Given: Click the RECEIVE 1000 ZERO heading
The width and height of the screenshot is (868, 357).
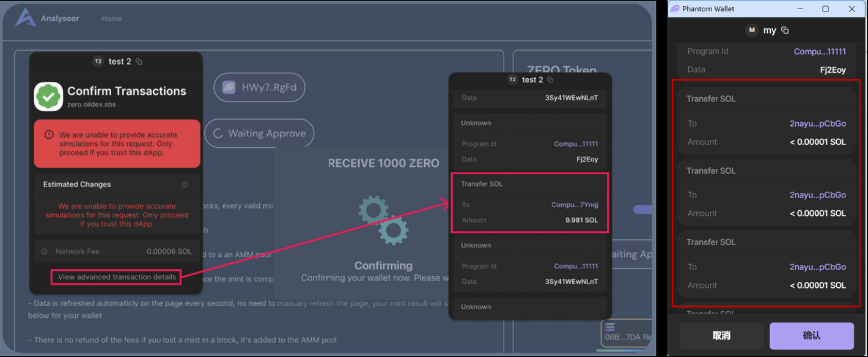Looking at the screenshot, I should coord(383,164).
